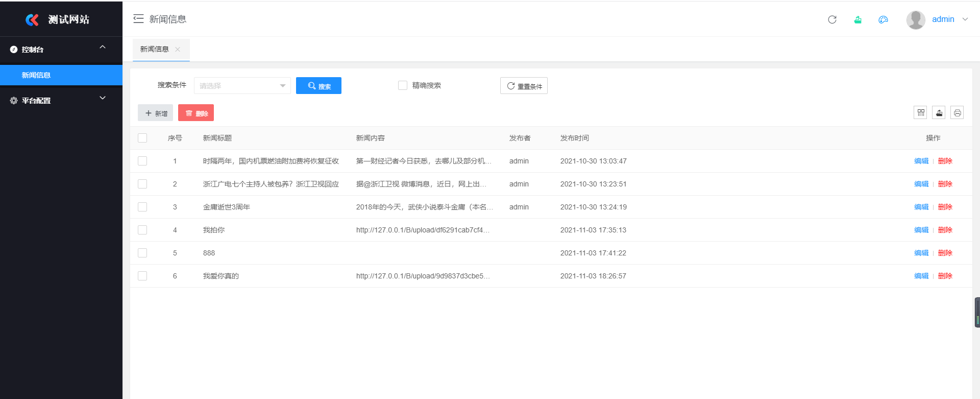Click the print table icon

957,112
